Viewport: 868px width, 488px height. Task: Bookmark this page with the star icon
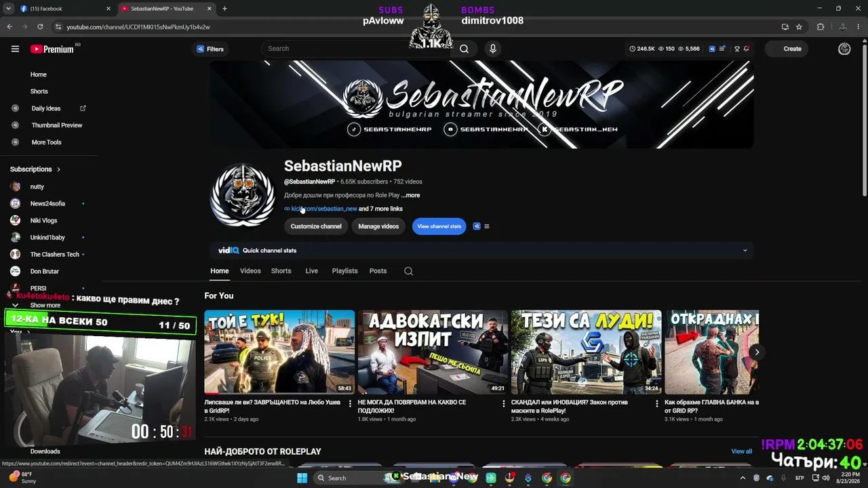tap(800, 27)
